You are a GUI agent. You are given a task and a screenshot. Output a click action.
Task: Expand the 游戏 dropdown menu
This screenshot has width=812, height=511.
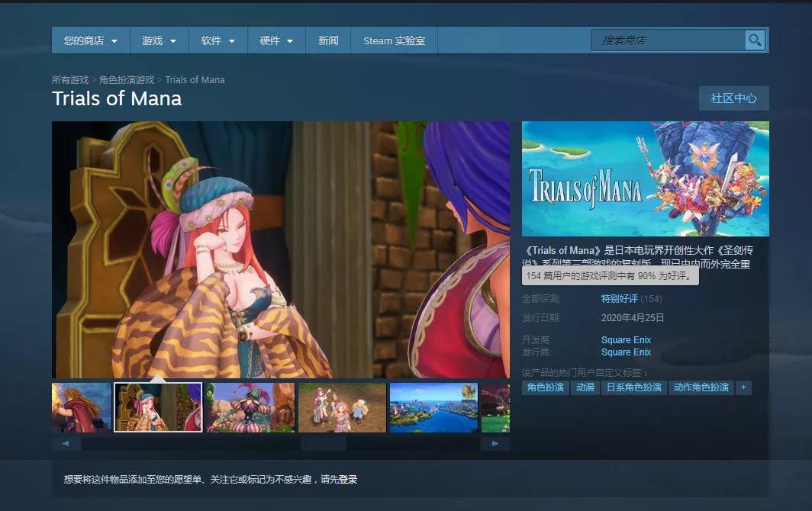click(159, 40)
